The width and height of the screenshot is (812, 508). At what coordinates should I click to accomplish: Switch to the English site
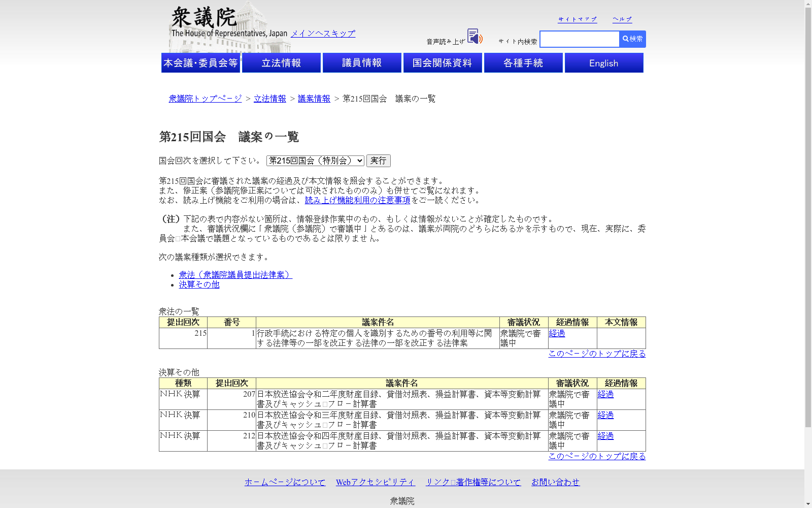pos(604,63)
